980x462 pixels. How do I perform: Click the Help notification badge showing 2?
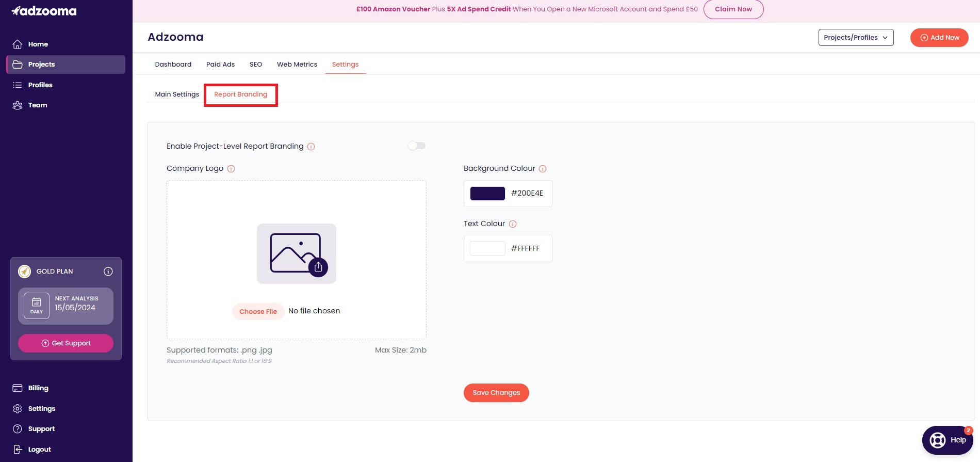(969, 431)
